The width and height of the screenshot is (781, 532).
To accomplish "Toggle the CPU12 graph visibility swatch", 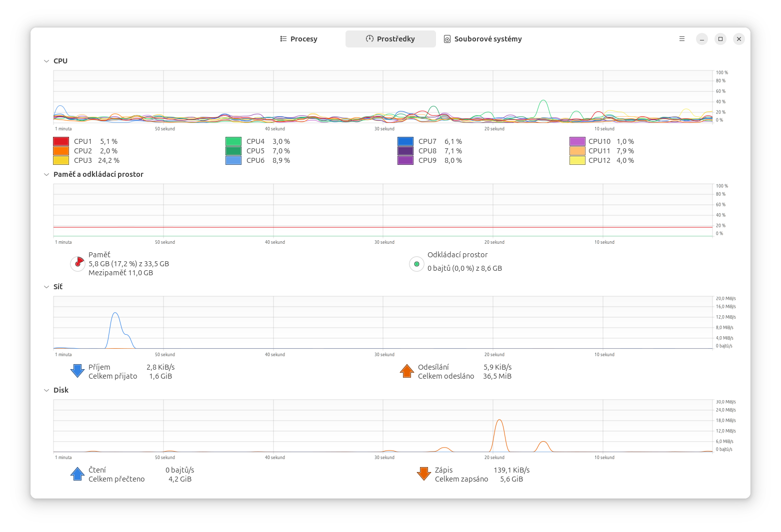I will [x=576, y=160].
